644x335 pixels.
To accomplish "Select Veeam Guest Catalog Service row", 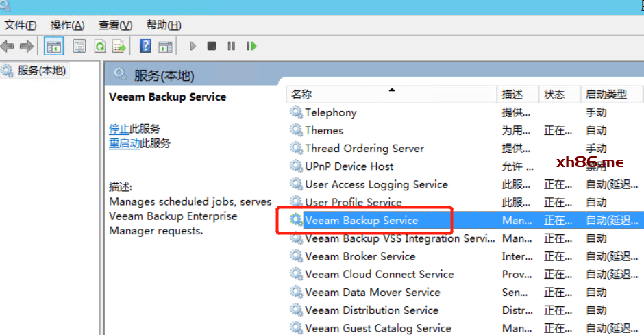I will coord(465,328).
